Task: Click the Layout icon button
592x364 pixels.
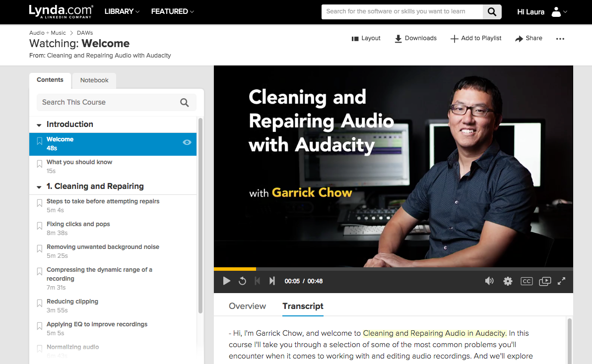Action: point(366,39)
